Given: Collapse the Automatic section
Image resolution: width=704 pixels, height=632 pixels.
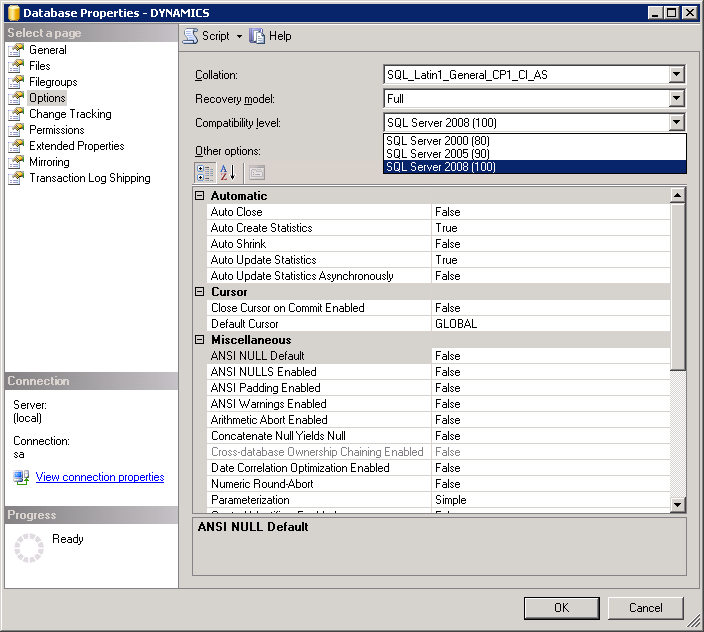Looking at the screenshot, I should point(200,196).
